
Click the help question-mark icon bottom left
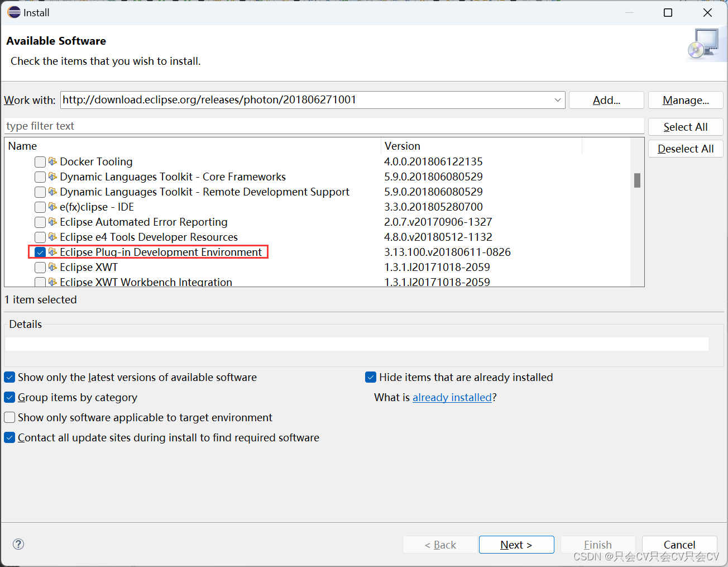pos(18,544)
